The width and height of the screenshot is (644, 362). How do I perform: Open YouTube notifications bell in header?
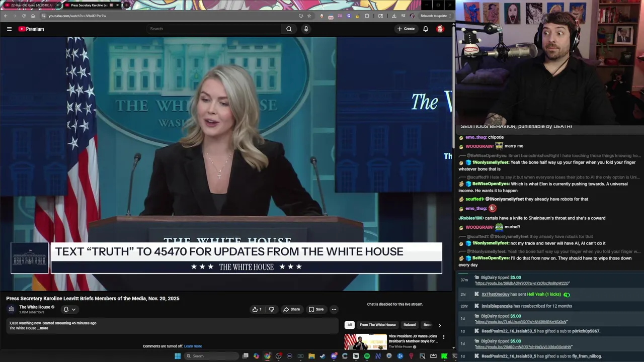426,29
